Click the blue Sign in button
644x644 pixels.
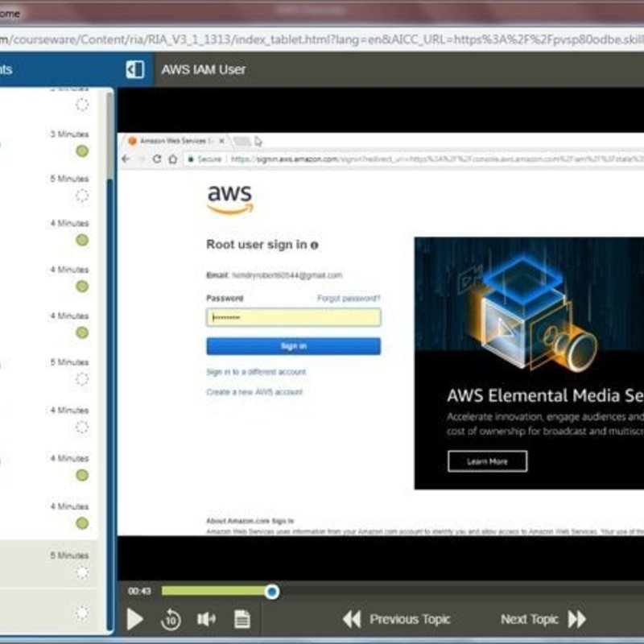point(294,346)
